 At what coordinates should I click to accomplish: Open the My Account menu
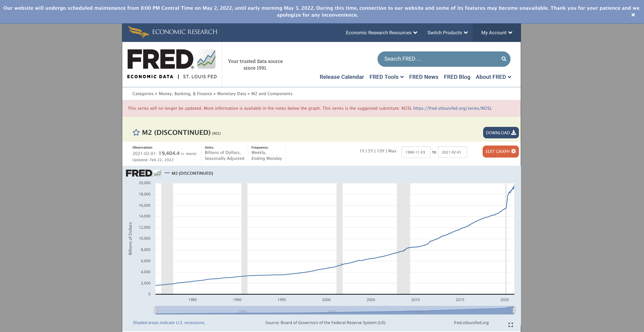click(x=496, y=33)
